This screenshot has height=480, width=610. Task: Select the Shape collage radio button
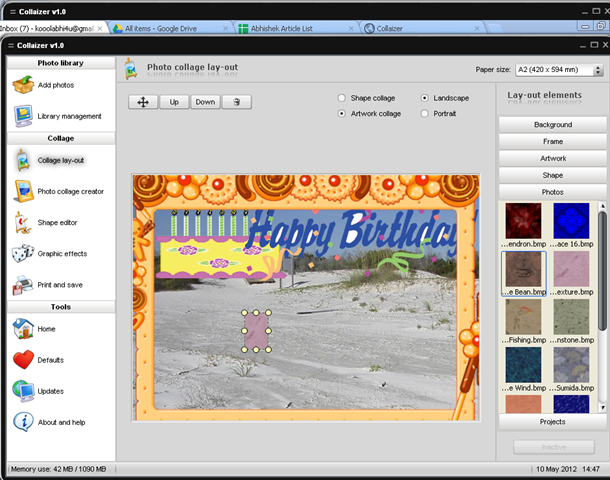343,98
